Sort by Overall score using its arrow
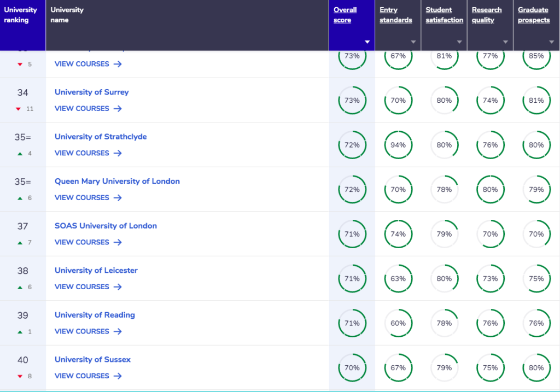Screen dimensions: 560x392 pos(367,42)
